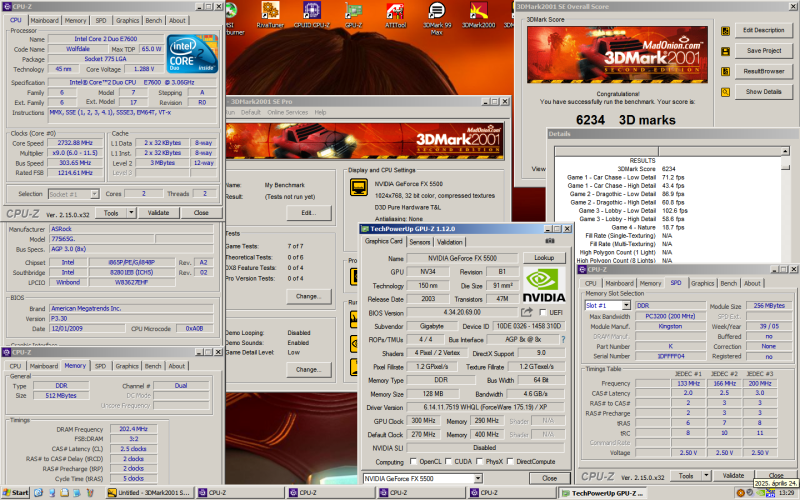Launch the ATITool desktop icon
The height and width of the screenshot is (500, 800).
(x=395, y=14)
